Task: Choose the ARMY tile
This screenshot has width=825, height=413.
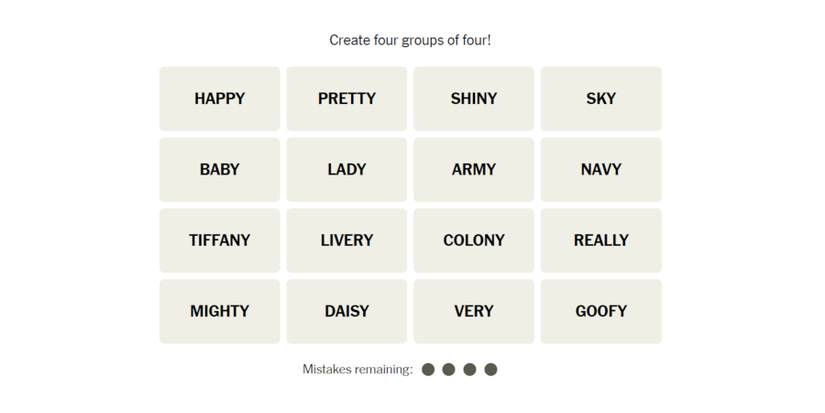Action: 473,170
